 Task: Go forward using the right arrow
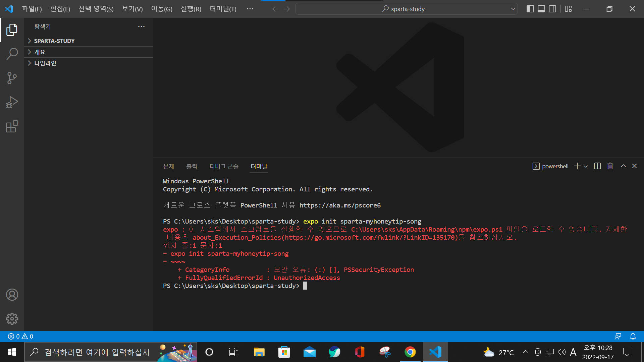286,9
